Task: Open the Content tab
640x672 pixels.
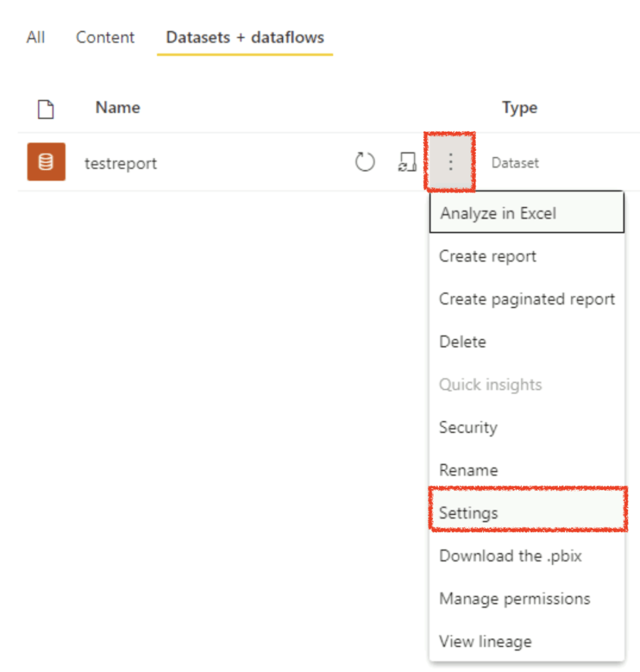Action: [x=105, y=37]
